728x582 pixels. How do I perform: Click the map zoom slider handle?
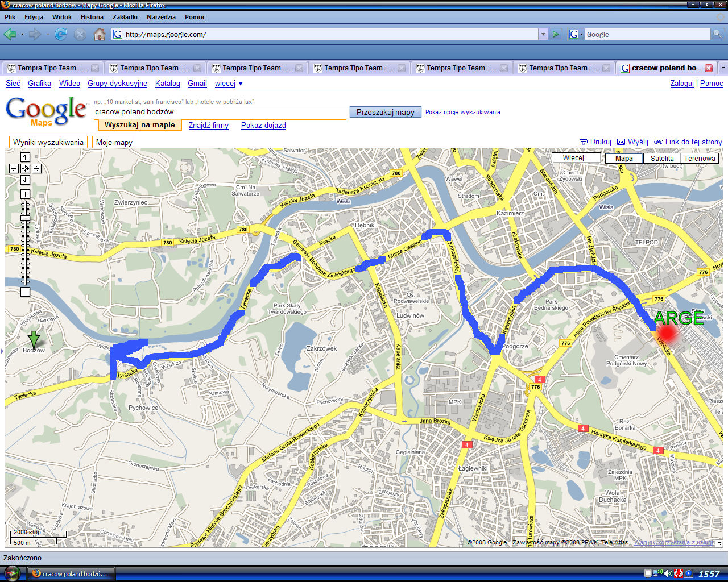point(25,218)
